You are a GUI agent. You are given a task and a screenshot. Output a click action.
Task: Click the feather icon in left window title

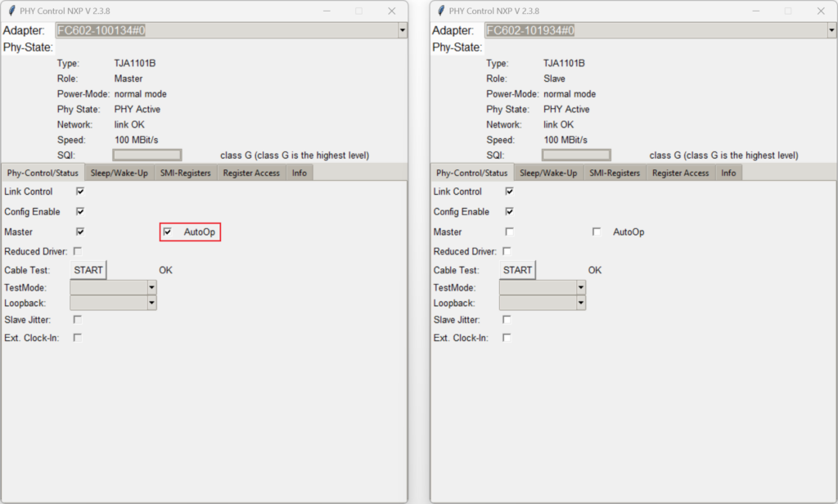tap(11, 11)
